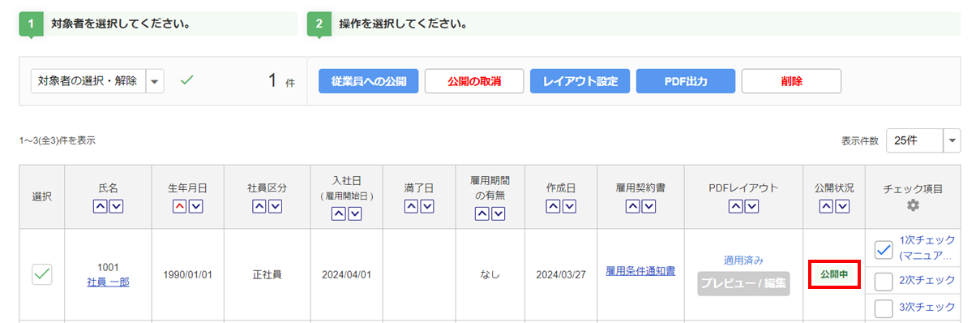Sort 入社日 column ascending arrow
The height and width of the screenshot is (323, 980).
pyautogui.click(x=339, y=214)
